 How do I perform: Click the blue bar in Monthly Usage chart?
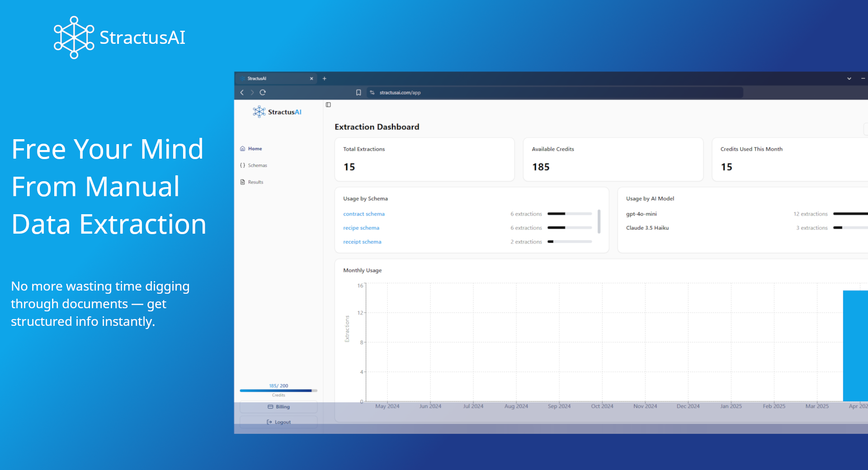pos(855,346)
